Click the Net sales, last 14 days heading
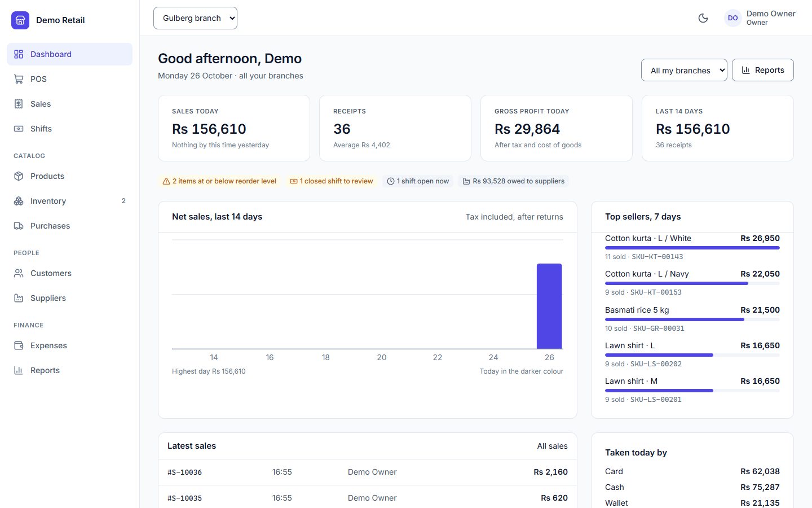The height and width of the screenshot is (508, 812). tap(217, 217)
